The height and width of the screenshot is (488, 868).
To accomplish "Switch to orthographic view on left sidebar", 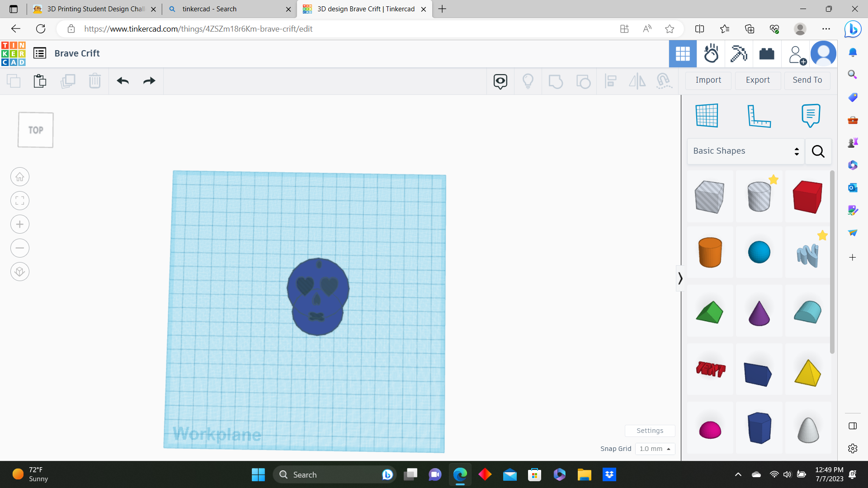I will point(19,272).
